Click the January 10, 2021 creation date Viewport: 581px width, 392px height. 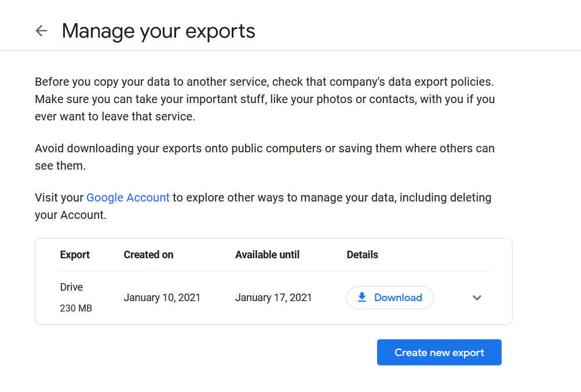pyautogui.click(x=162, y=297)
